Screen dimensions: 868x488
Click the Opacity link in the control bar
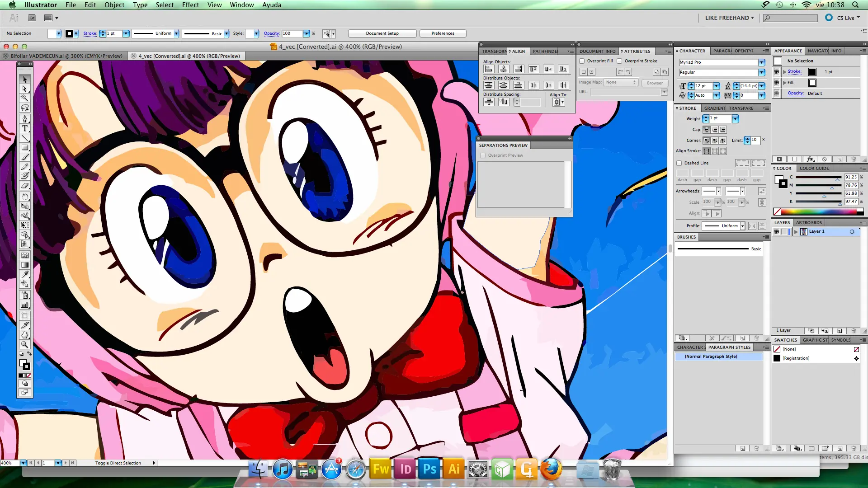271,33
